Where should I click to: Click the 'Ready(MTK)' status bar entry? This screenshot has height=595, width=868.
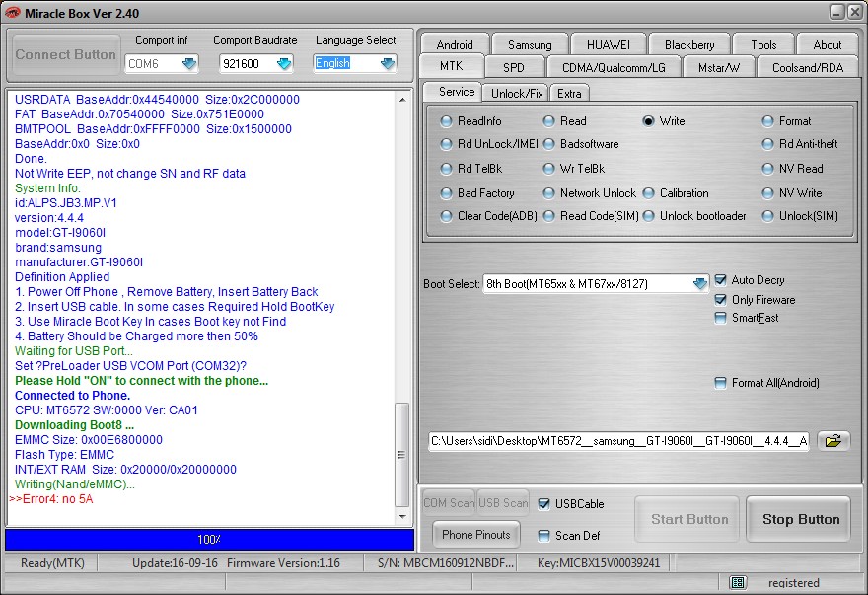point(52,563)
